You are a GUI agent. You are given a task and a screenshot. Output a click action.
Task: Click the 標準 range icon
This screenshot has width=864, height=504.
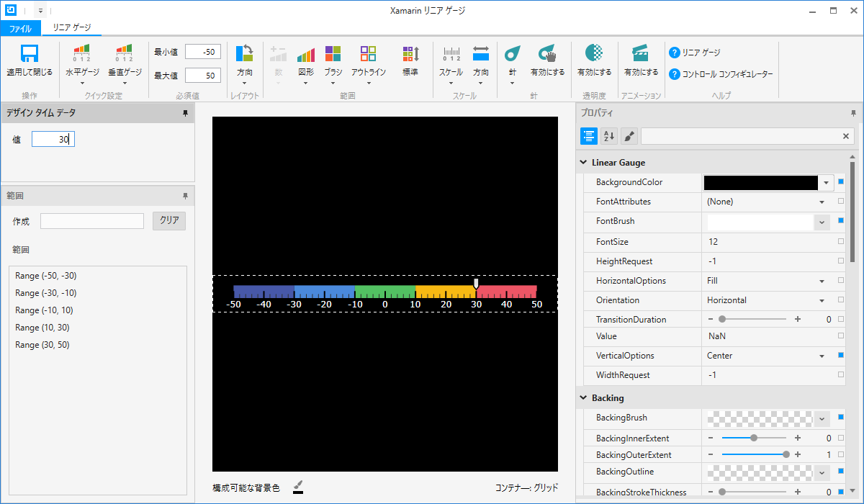coord(410,54)
